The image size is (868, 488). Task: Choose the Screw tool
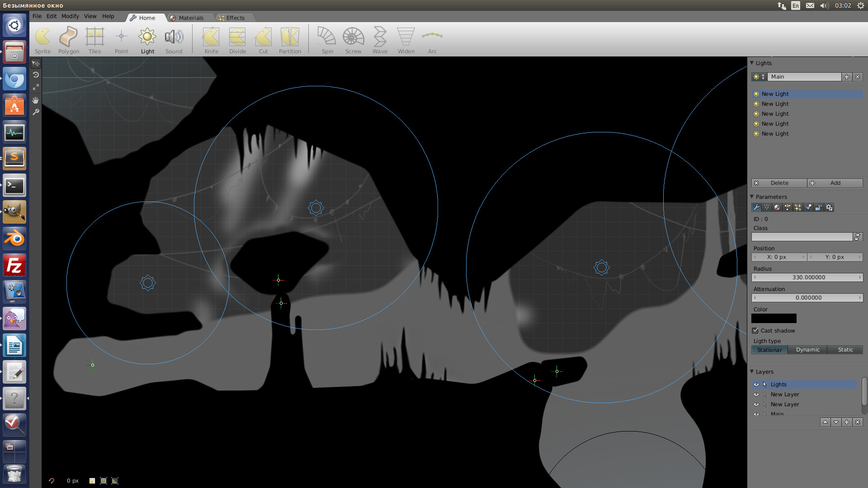[354, 40]
